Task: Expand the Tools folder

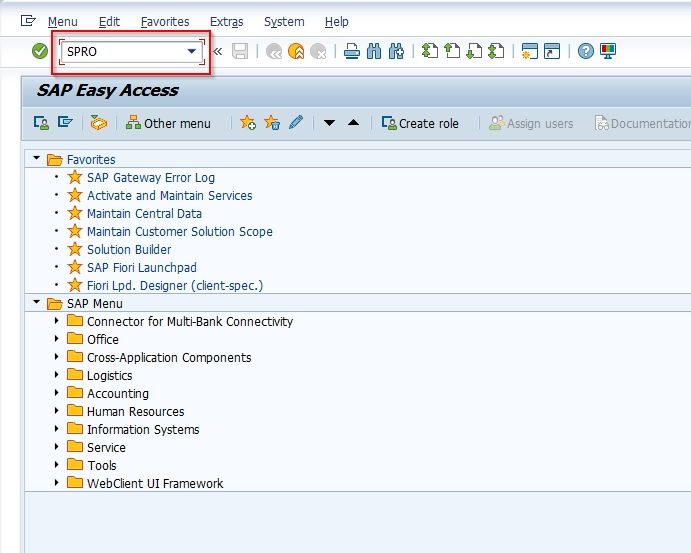Action: pyautogui.click(x=56, y=465)
